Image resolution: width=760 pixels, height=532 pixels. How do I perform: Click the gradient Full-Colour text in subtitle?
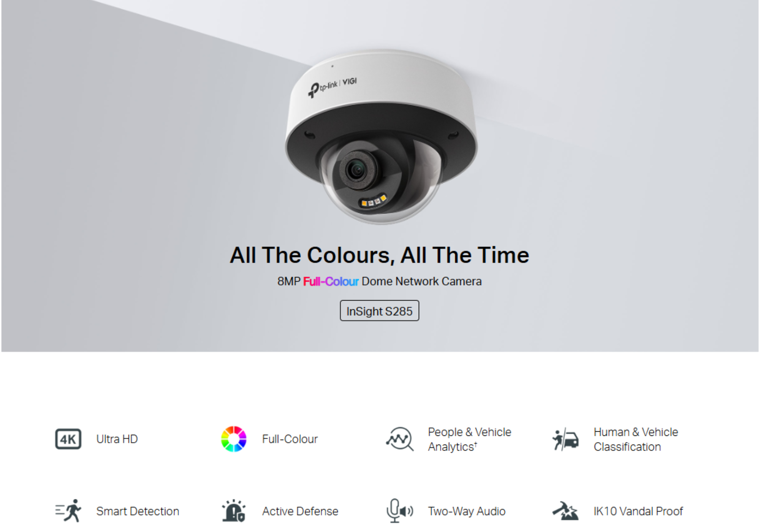(331, 282)
